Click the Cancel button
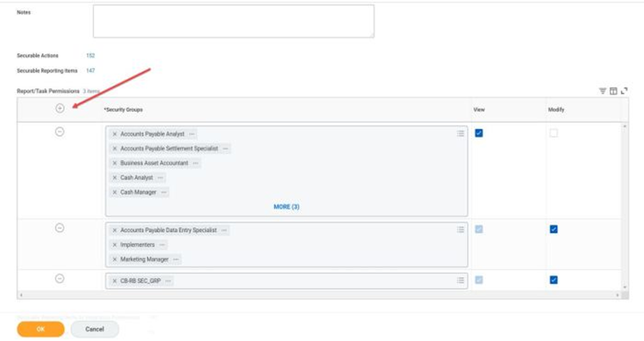The height and width of the screenshot is (341, 644). pos(94,329)
